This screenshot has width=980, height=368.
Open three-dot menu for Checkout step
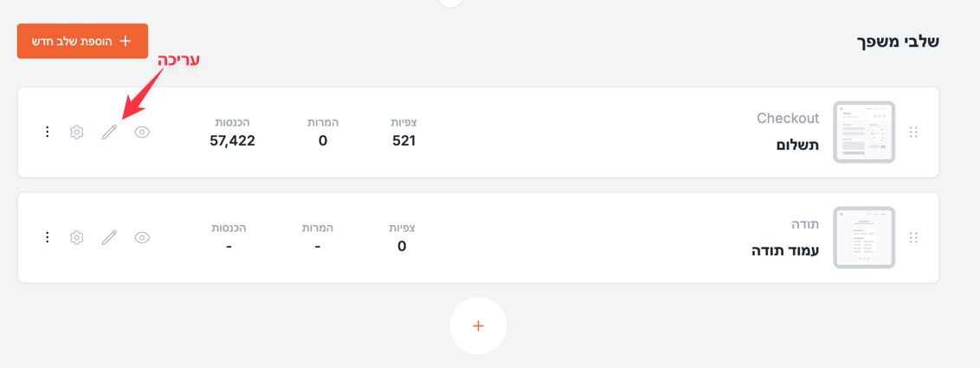pos(47,132)
